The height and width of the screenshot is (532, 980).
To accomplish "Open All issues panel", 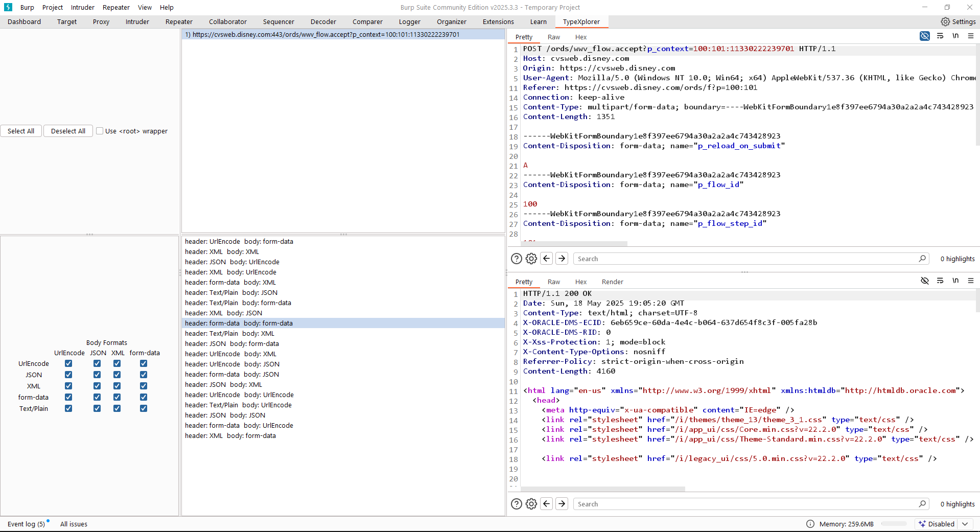I will [74, 524].
